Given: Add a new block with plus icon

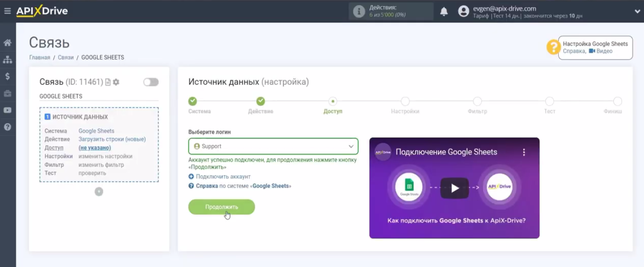Looking at the screenshot, I should click(x=99, y=191).
